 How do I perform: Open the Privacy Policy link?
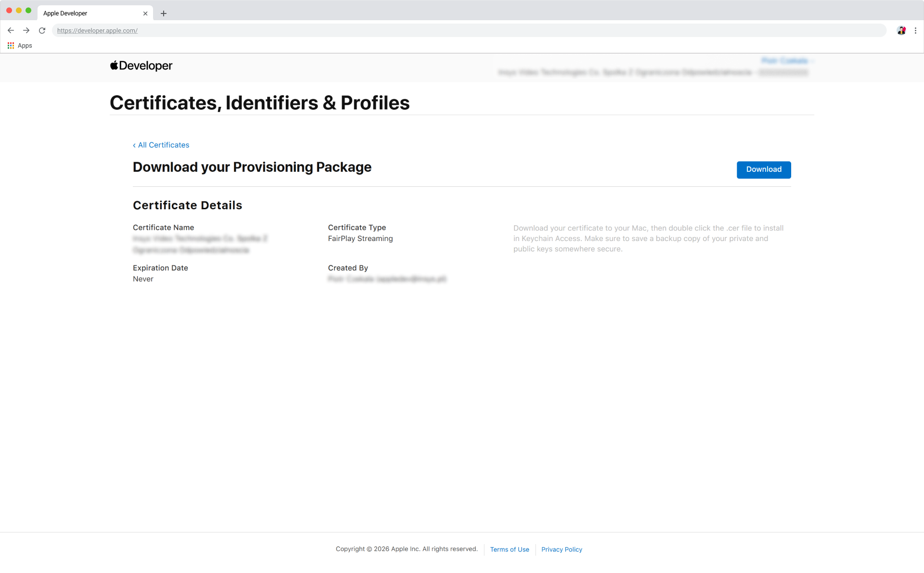coord(562,549)
